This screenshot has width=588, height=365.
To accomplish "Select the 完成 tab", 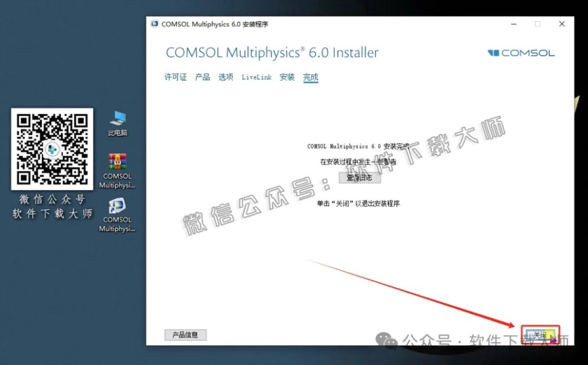I will [311, 77].
